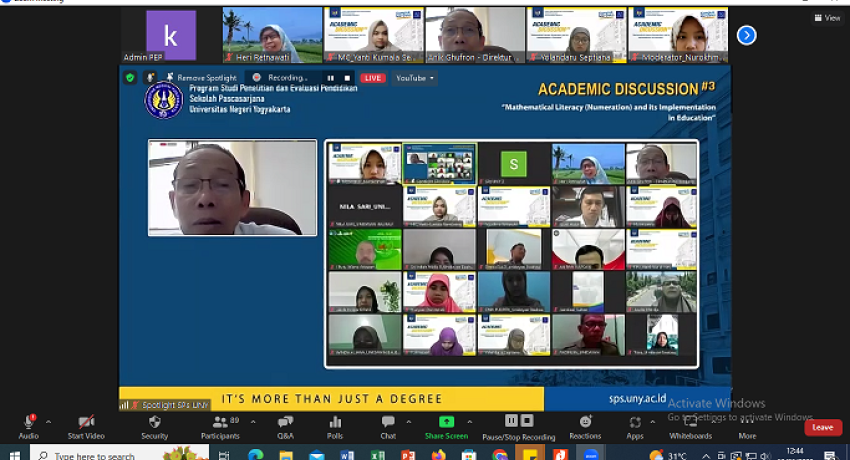Open Microsoft Excel from the taskbar
The width and height of the screenshot is (850, 460).
378,455
